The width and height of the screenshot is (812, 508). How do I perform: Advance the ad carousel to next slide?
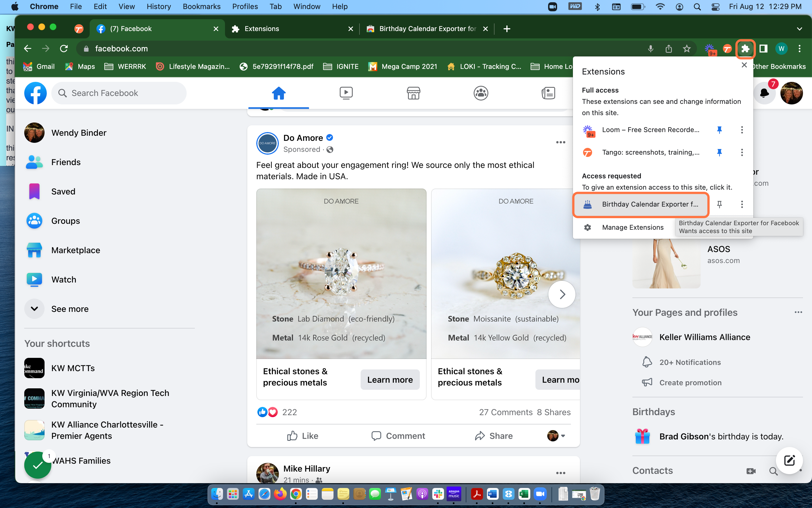click(x=562, y=294)
